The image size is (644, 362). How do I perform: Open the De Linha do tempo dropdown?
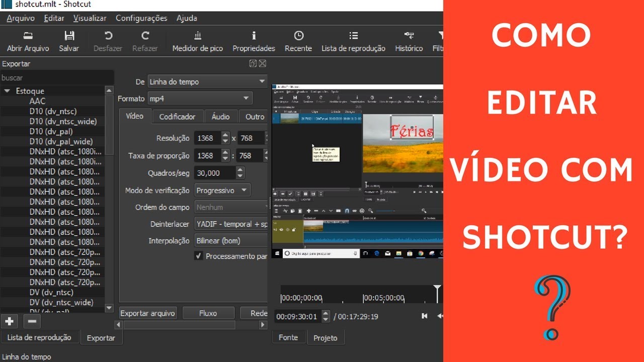point(207,81)
